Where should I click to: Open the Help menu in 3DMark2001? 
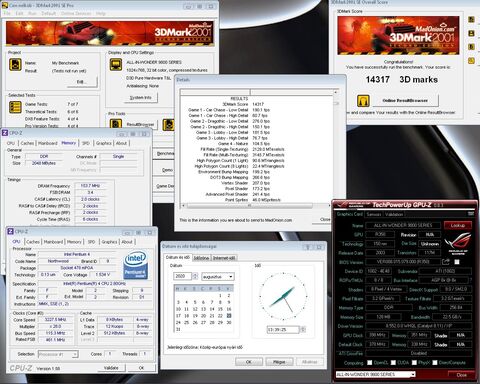click(101, 13)
